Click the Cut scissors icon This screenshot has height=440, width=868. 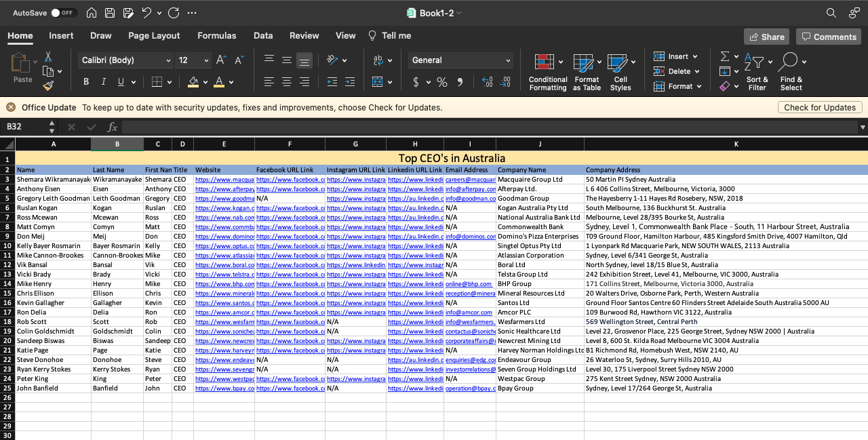click(48, 56)
